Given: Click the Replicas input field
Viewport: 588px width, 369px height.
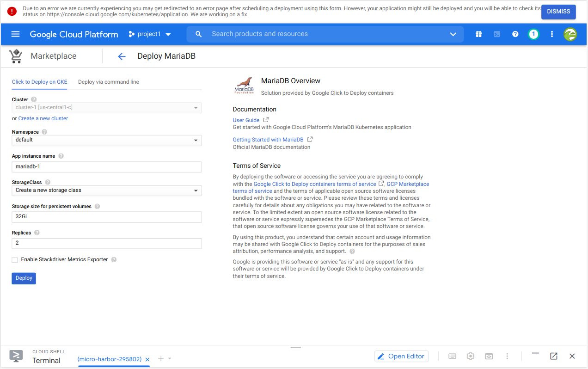Looking at the screenshot, I should (x=107, y=243).
